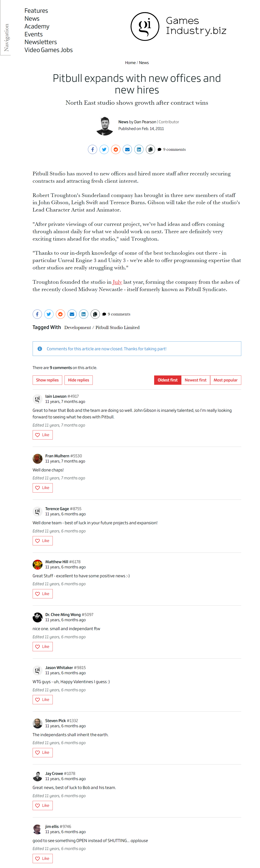Click Dan Pearson's author photo
The image size is (260, 868).
point(105,126)
